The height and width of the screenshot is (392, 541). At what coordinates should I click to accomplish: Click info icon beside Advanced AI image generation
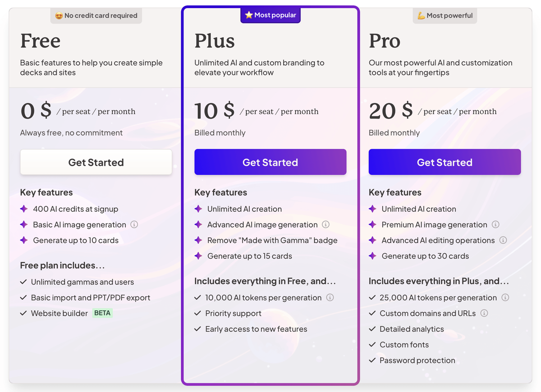pos(326,224)
